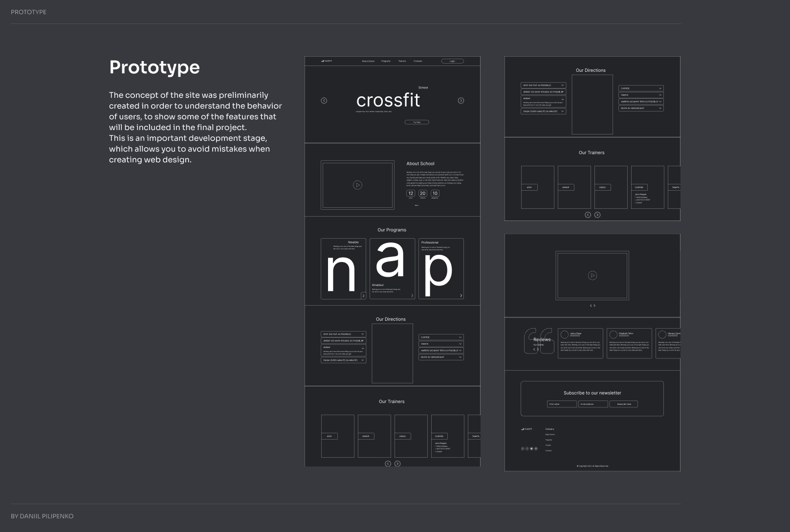Click the 12 years stat box
Image resolution: width=790 pixels, height=532 pixels.
(411, 194)
